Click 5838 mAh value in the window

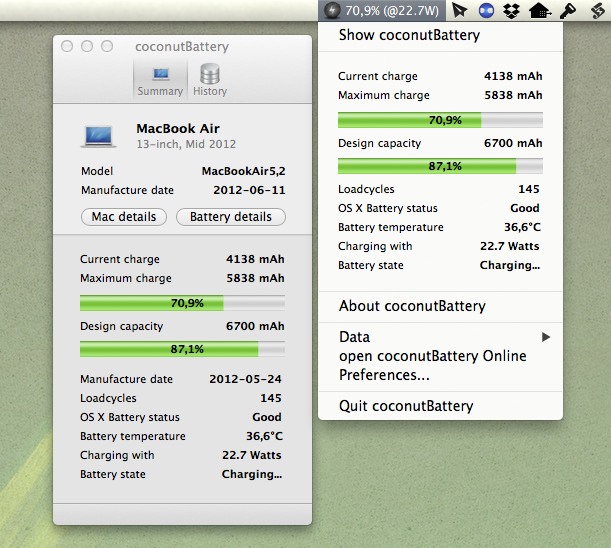(255, 278)
